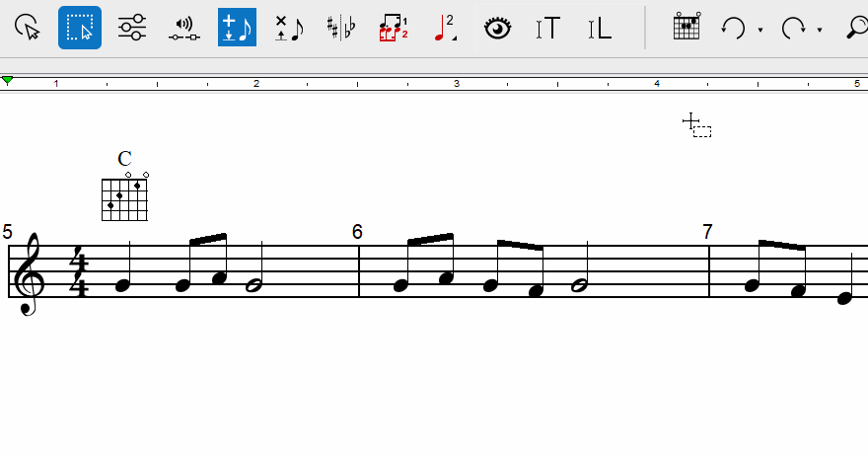The height and width of the screenshot is (454, 868).
Task: Click the undo arrow
Action: 734,29
